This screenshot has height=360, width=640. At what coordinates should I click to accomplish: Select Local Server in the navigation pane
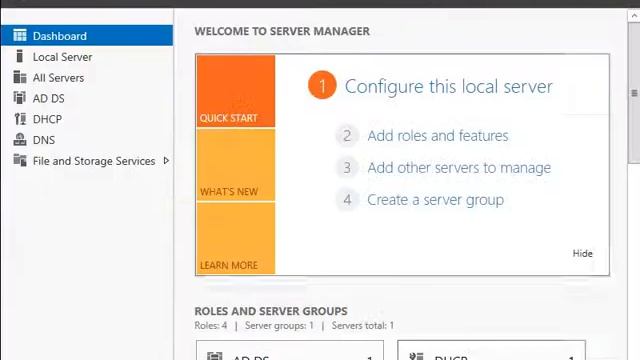click(87, 56)
